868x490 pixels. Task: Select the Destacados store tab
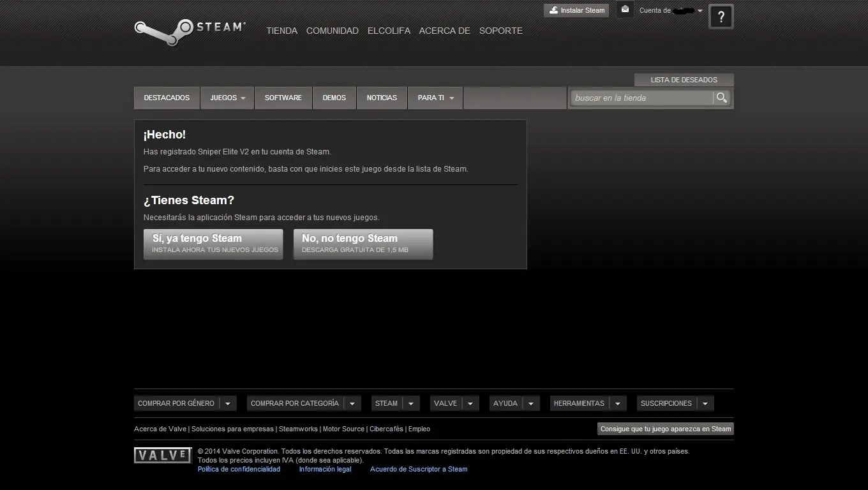167,98
